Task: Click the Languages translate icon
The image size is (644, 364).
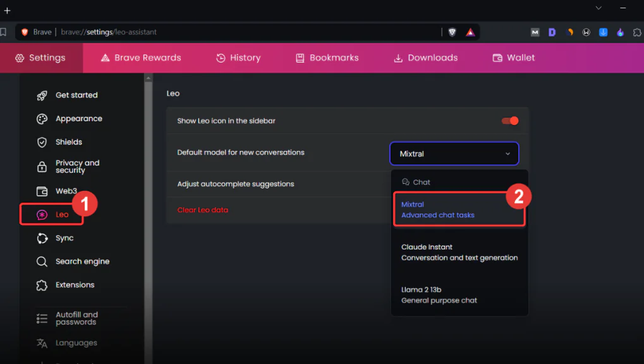Action: coord(42,343)
